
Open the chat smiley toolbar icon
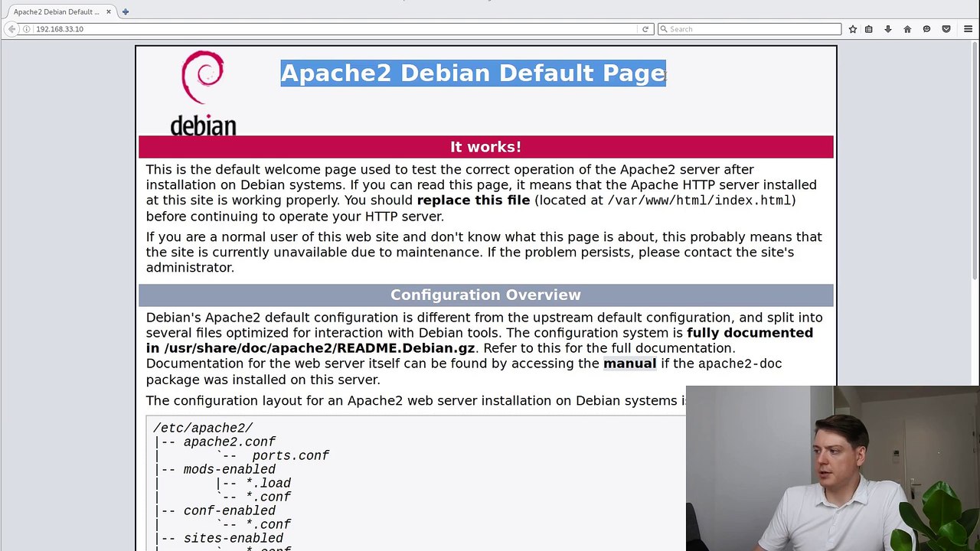(x=926, y=29)
